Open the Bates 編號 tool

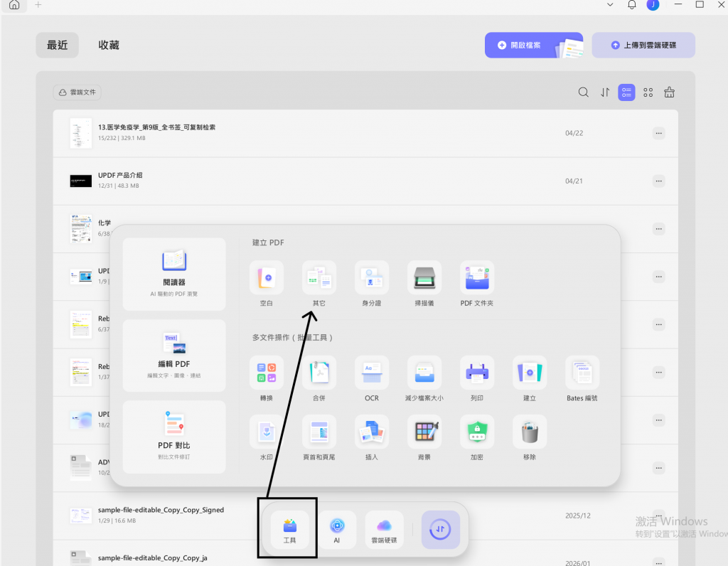582,373
